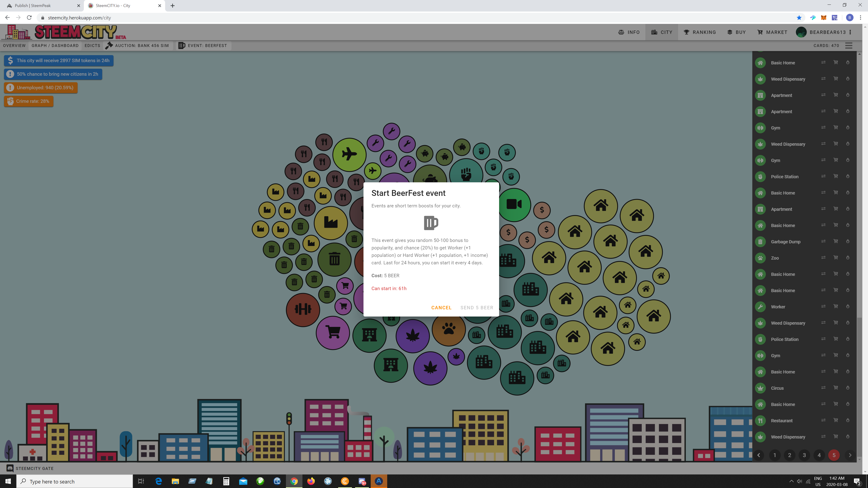This screenshot has width=868, height=488.
Task: Select page 3 of the card list
Action: [x=804, y=455]
